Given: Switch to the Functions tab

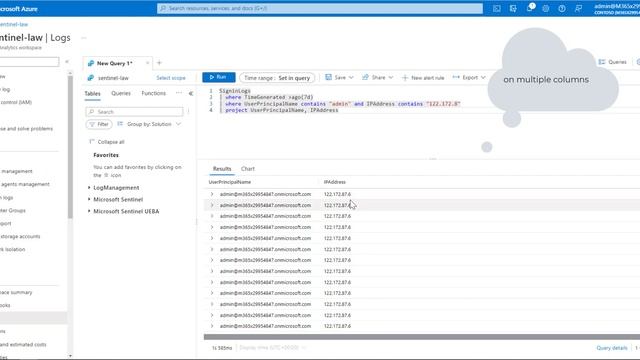Looking at the screenshot, I should point(153,93).
